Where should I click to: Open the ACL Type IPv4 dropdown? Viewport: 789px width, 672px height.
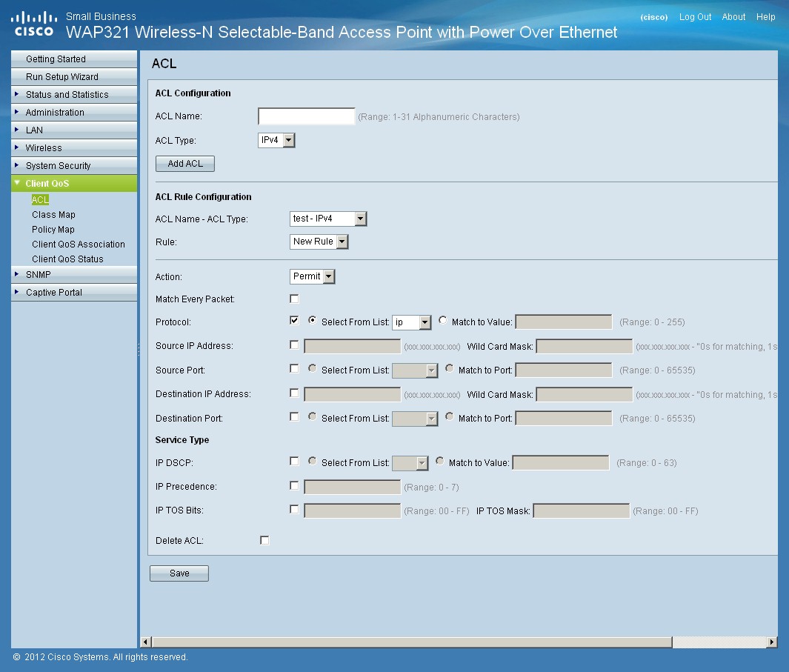point(276,140)
